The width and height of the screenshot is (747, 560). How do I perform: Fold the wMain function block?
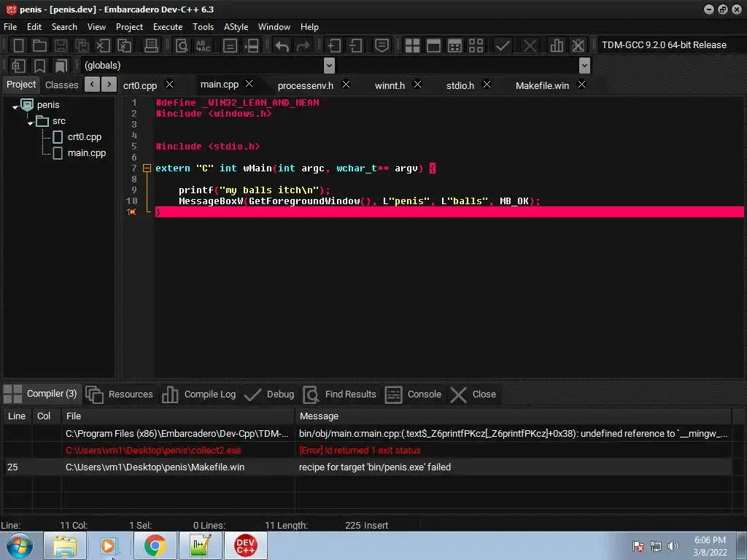pyautogui.click(x=147, y=168)
